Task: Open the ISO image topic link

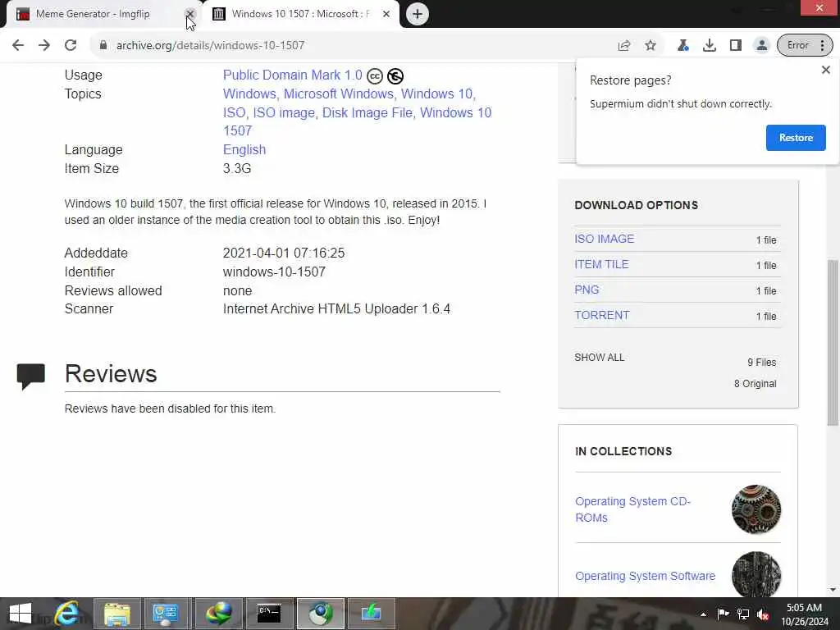Action: click(x=285, y=112)
